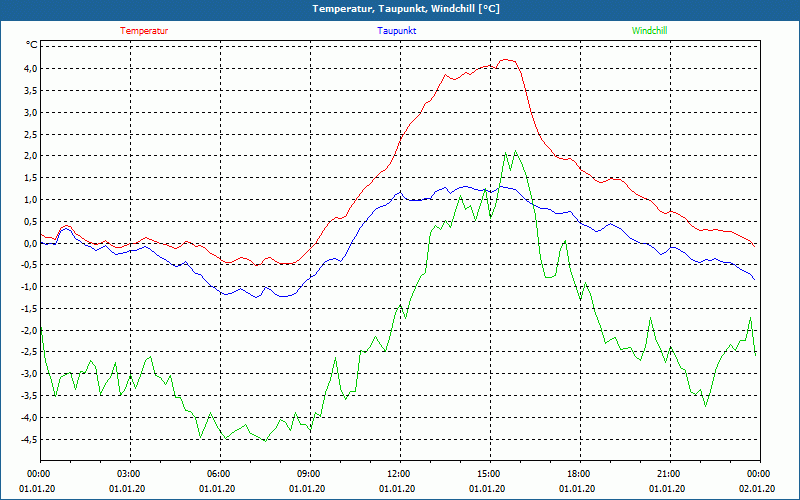Click the 0,0 y-axis value
This screenshot has height=500, width=800.
tap(31, 243)
